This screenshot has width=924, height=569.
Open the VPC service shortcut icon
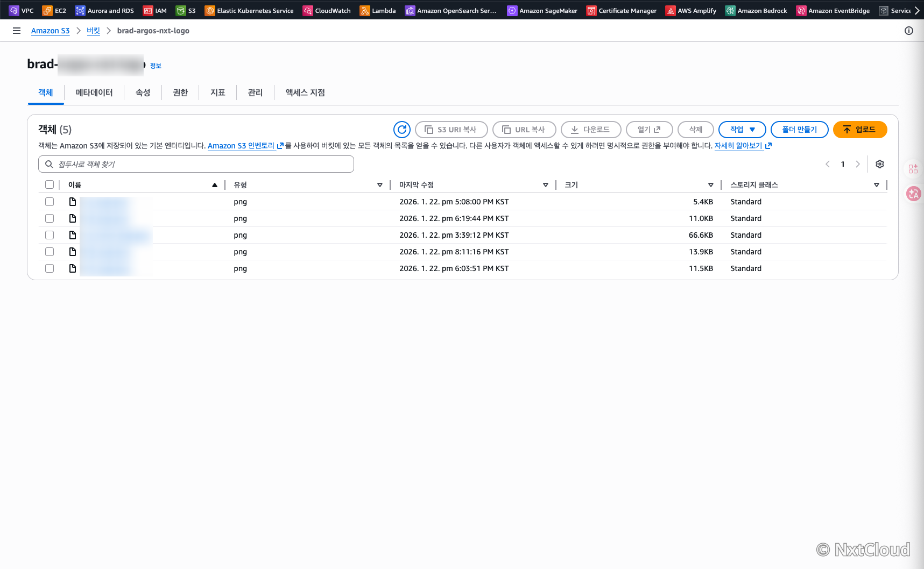click(x=14, y=11)
